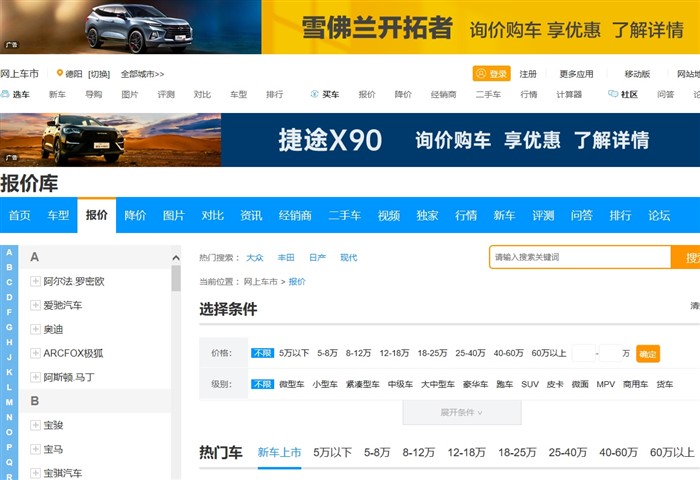Click hot search link 日产
The height and width of the screenshot is (480, 700).
(317, 257)
